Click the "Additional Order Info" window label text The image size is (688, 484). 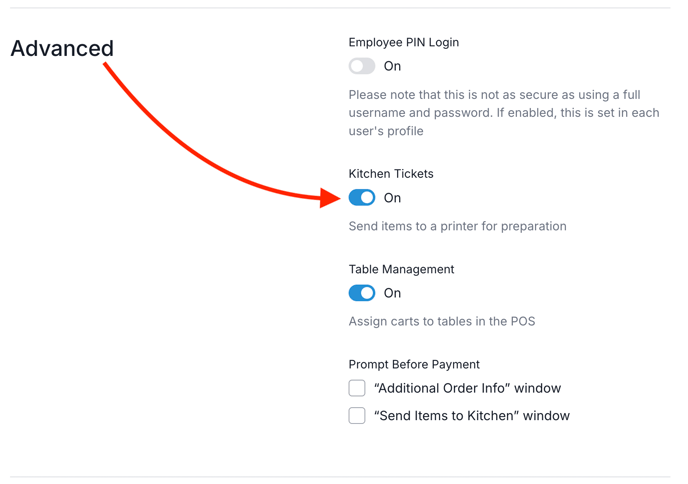tap(467, 388)
